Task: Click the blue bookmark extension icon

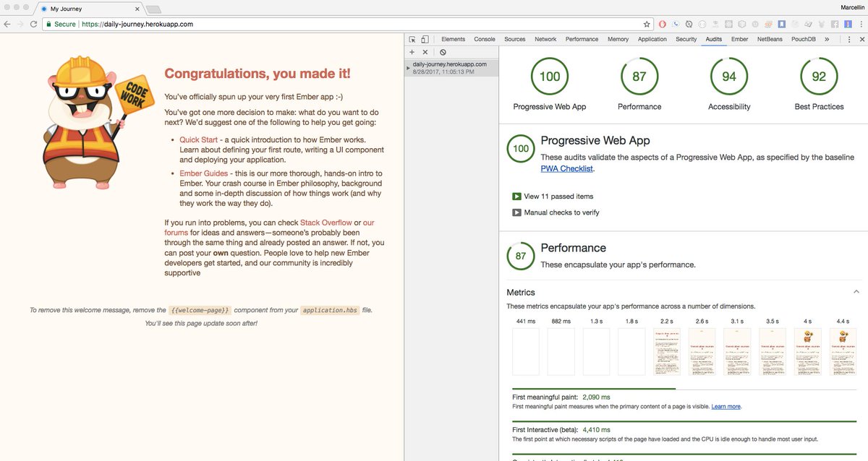Action: pyautogui.click(x=781, y=24)
